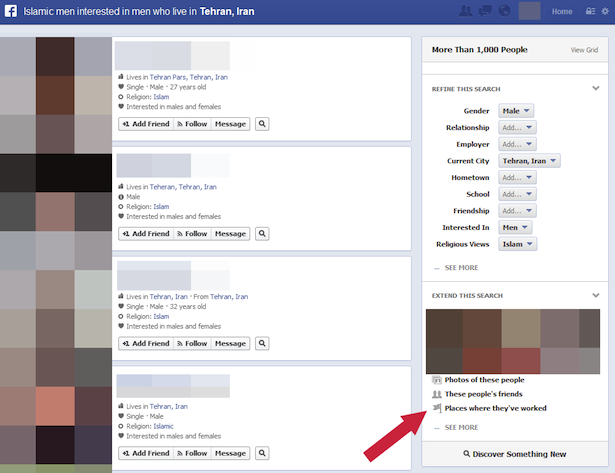Click search icon for Tehran Pars result
The image size is (615, 473).
[262, 124]
